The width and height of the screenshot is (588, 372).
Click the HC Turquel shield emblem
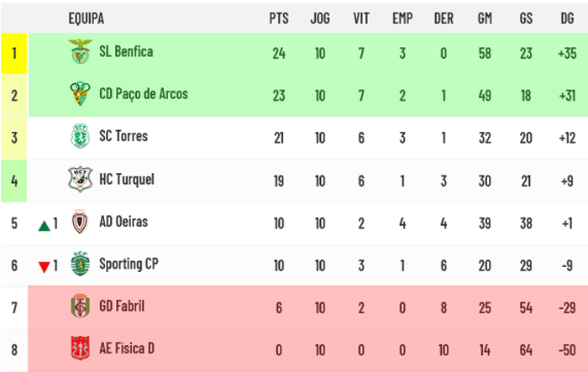coord(81,179)
